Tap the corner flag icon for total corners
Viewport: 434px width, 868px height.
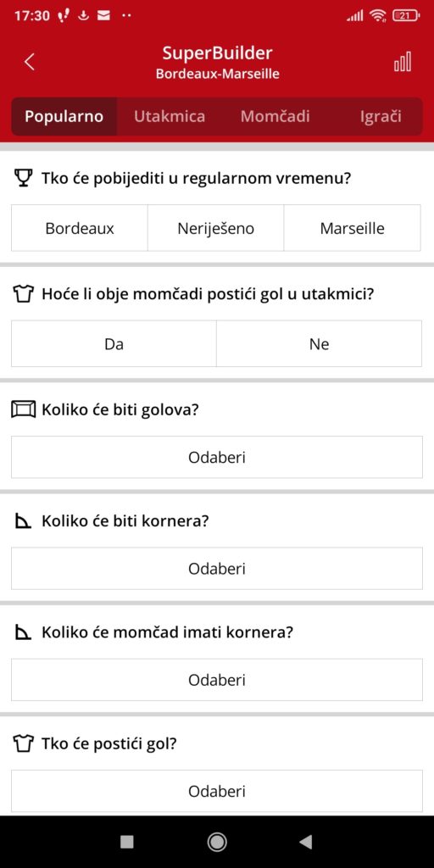pos(23,521)
